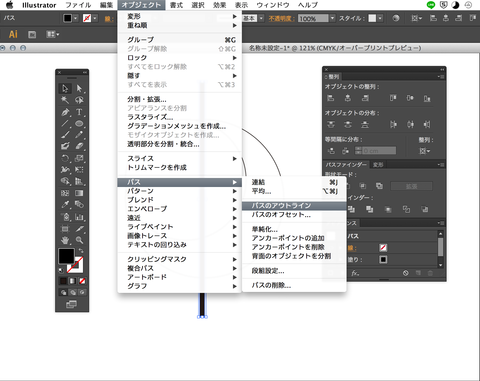Choose パスのアウトライン from the path submenu
The image size is (480, 381).
(x=294, y=206)
